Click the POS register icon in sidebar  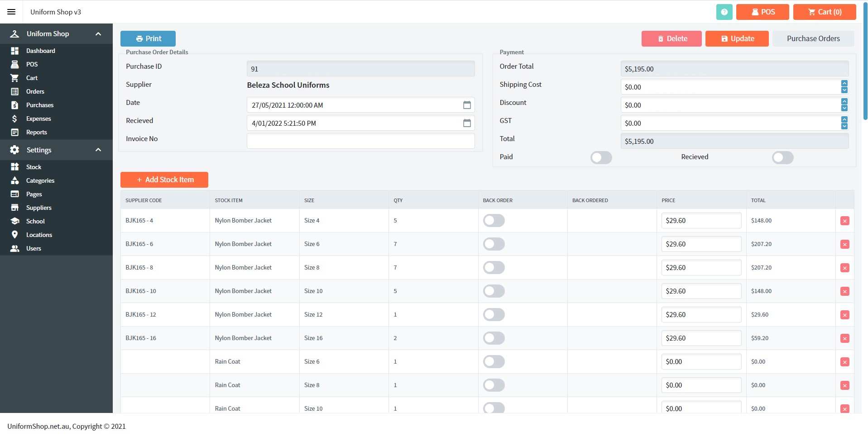[x=14, y=64]
